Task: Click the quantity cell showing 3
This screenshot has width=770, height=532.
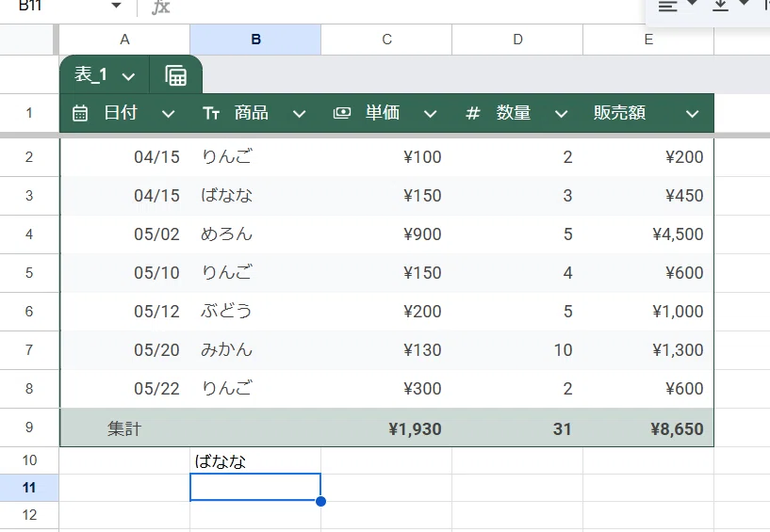Action: pyautogui.click(x=517, y=195)
